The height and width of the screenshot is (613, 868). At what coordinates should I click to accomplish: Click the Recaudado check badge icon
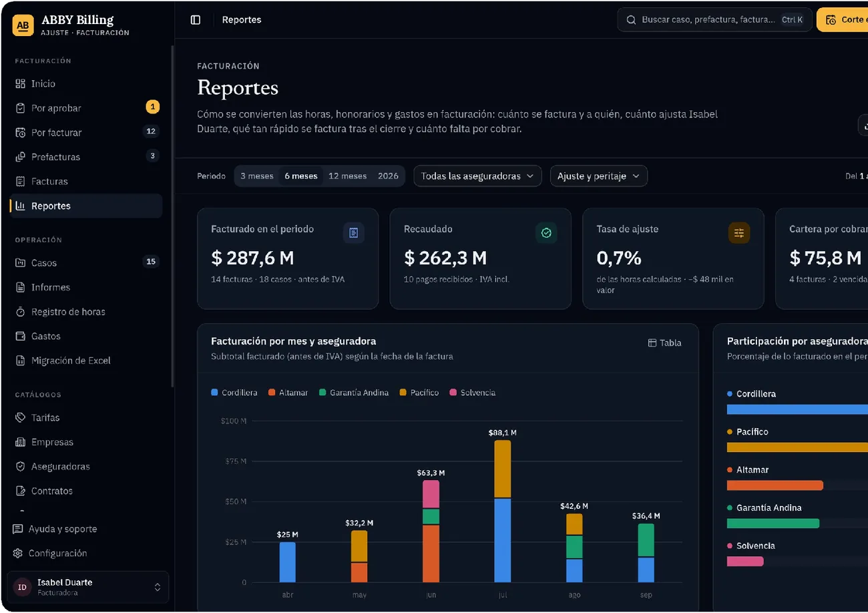coord(546,232)
